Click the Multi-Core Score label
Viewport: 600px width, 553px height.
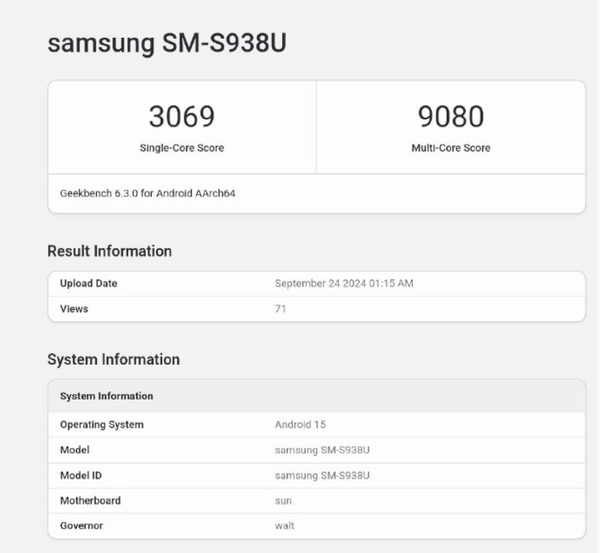coord(450,148)
